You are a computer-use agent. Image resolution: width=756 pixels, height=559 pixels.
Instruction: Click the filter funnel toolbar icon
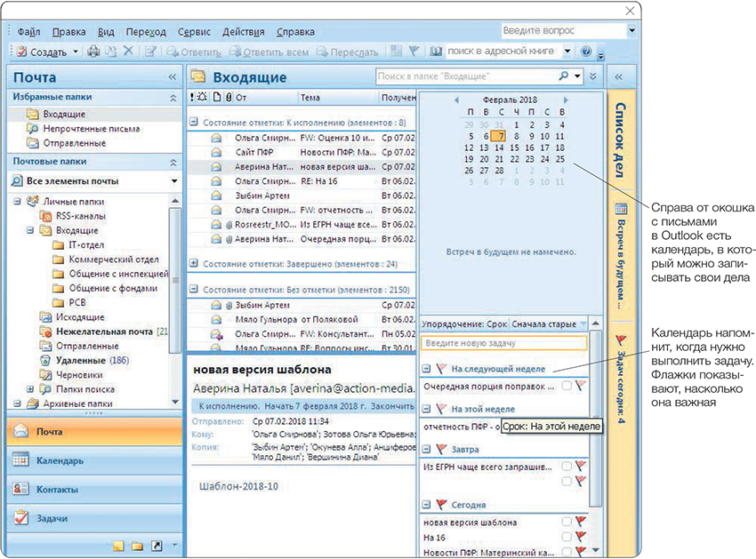pos(413,52)
